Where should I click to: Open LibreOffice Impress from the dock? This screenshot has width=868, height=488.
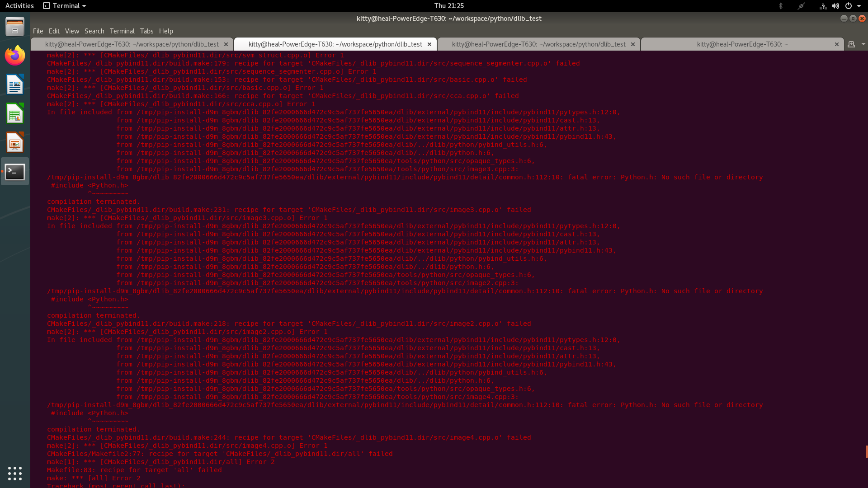[x=15, y=143]
